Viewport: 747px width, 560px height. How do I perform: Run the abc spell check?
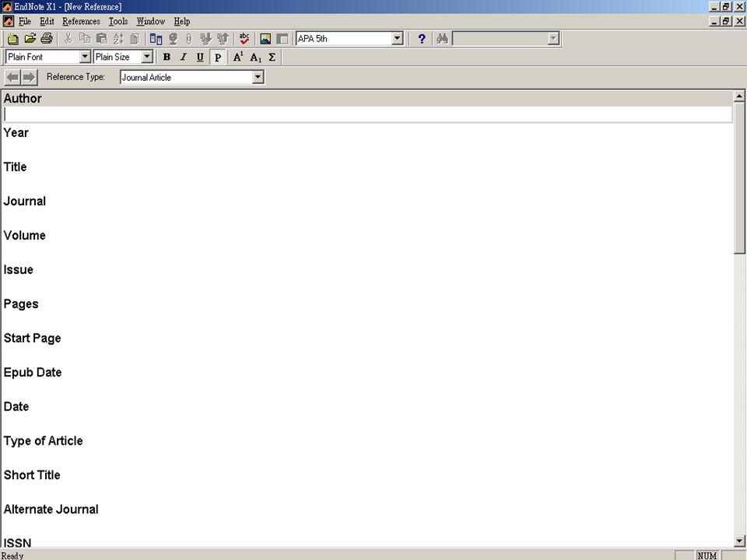pos(244,39)
